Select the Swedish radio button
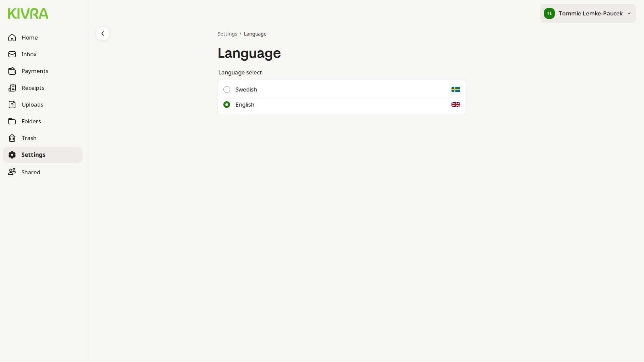The image size is (644, 362). 227,89
